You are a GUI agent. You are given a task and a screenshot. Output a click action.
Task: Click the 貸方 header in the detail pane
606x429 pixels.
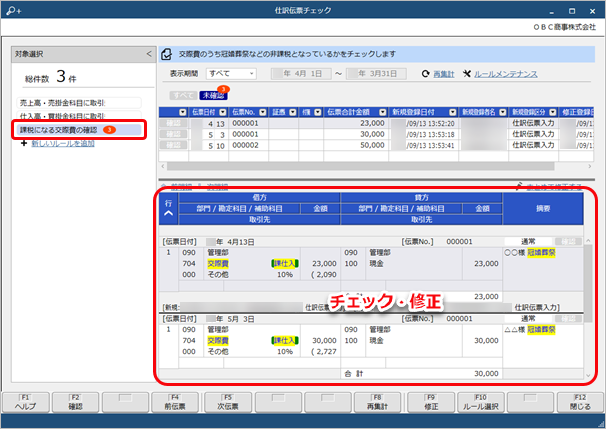(x=421, y=197)
